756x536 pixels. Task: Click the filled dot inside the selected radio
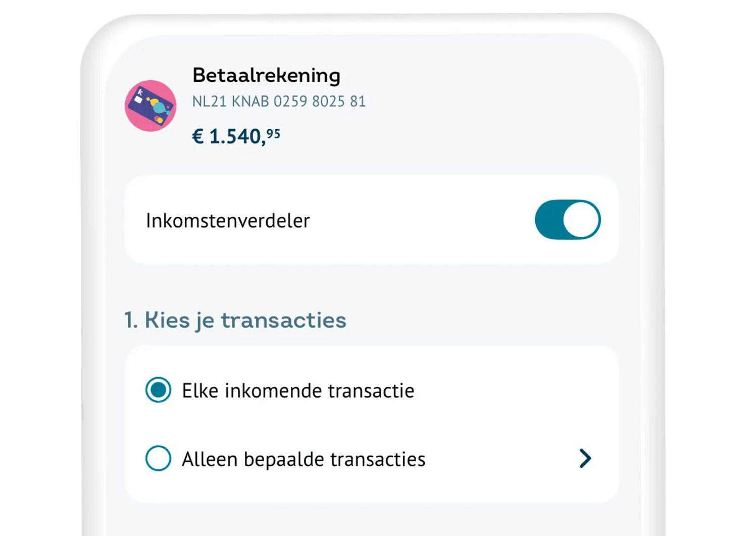click(158, 390)
